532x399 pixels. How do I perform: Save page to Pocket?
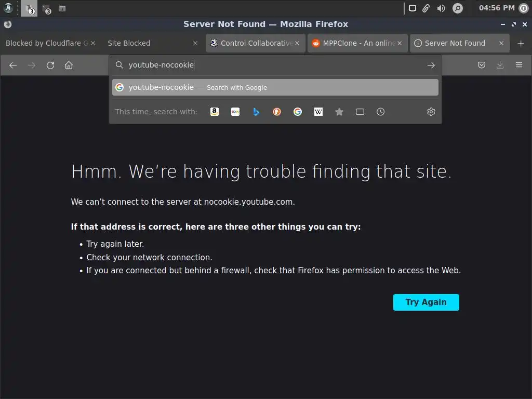click(482, 65)
